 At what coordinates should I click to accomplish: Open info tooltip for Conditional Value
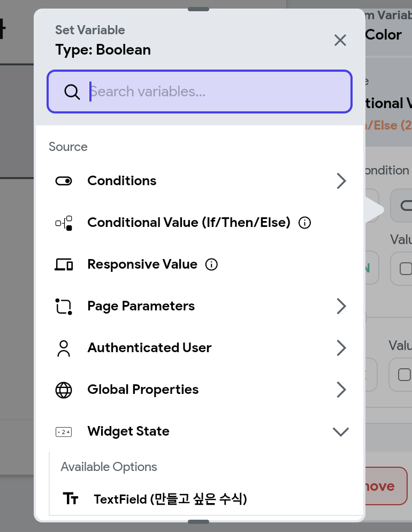(304, 223)
